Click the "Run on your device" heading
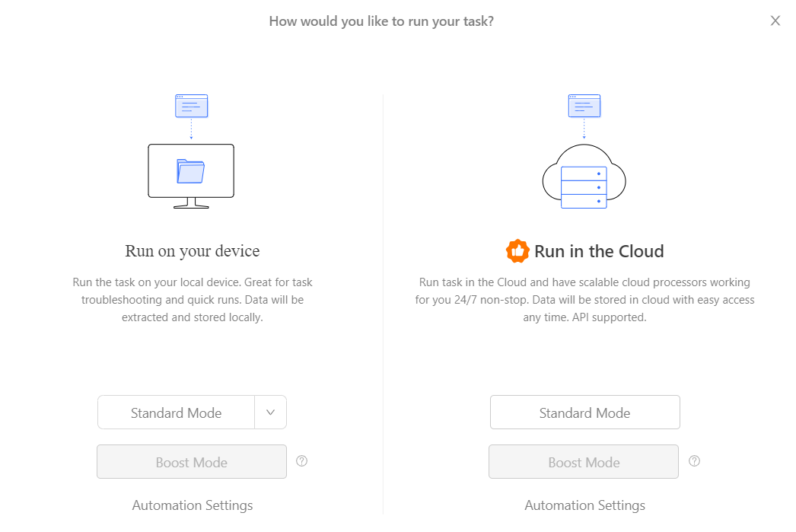This screenshot has width=796, height=532. click(193, 251)
